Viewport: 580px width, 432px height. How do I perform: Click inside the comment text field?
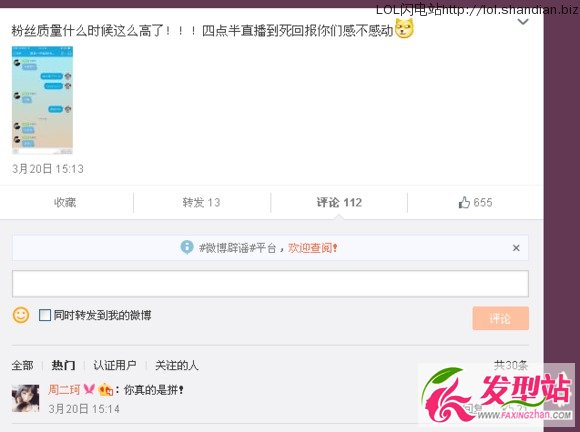pyautogui.click(x=270, y=284)
